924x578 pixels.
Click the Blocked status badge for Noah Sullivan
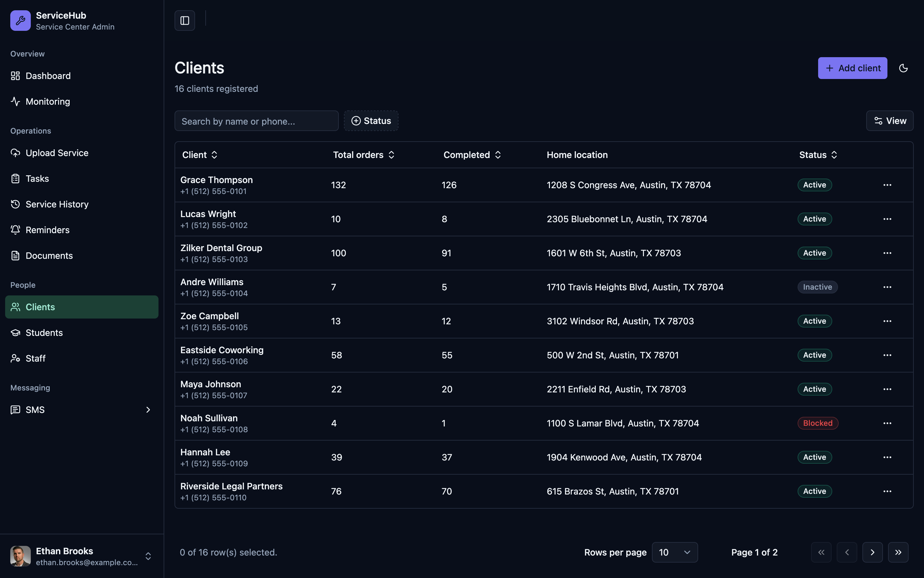[817, 423]
